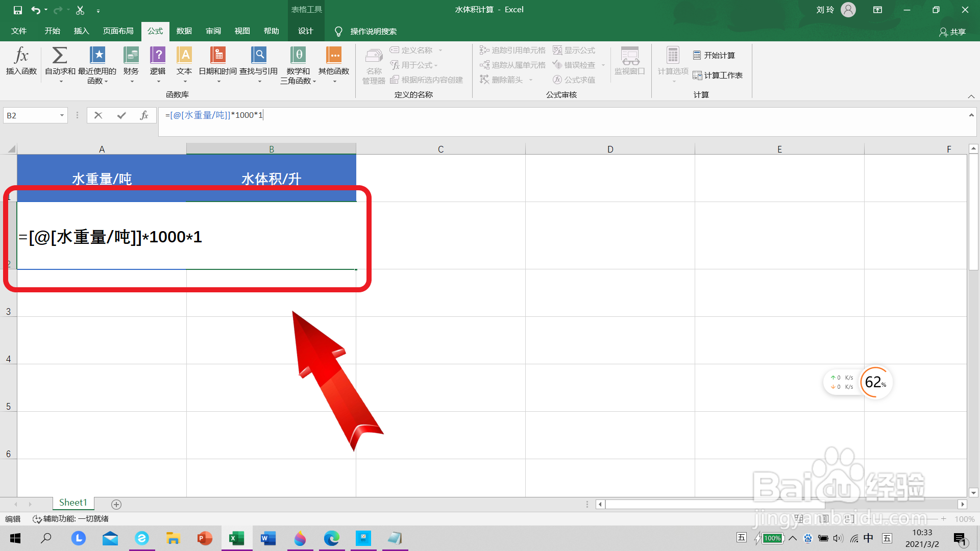Cancel formula entry with X button
Screen dimensions: 980x551
(x=99, y=115)
